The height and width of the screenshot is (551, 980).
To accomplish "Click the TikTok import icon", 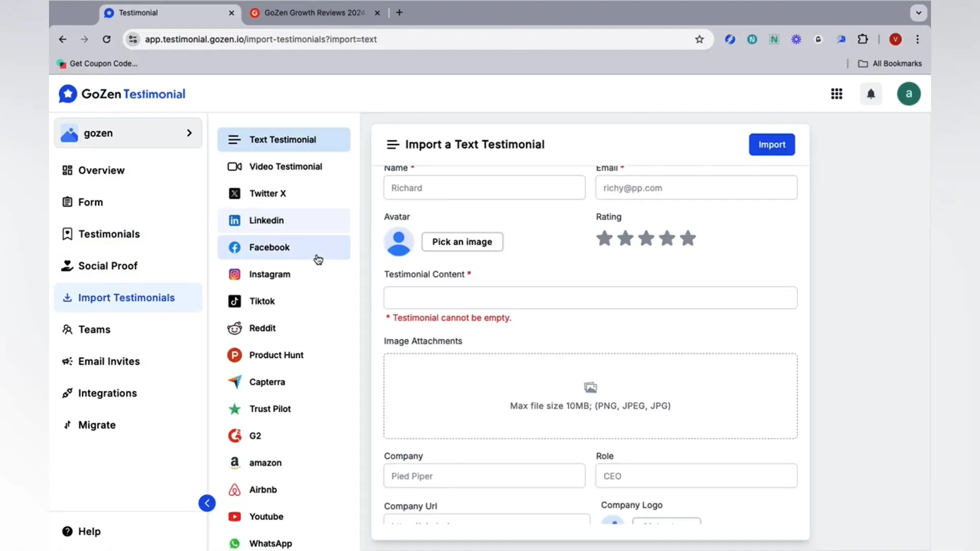I will 234,300.
